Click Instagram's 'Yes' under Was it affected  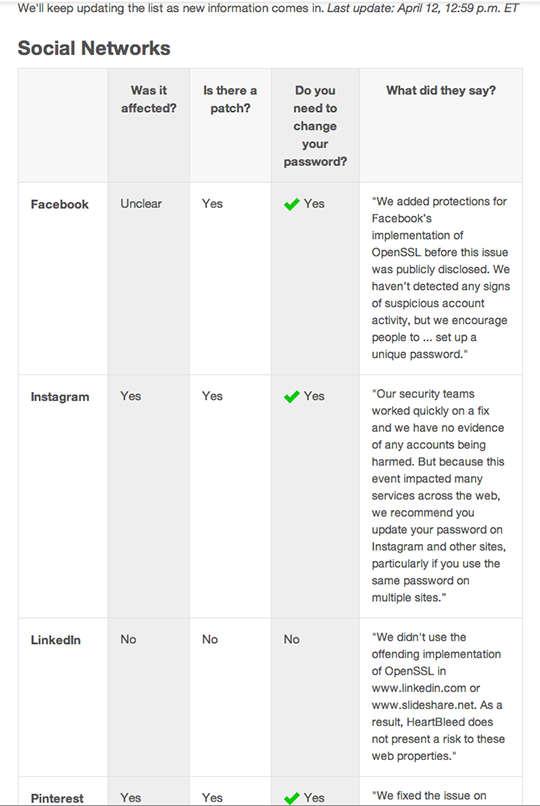pos(131,396)
